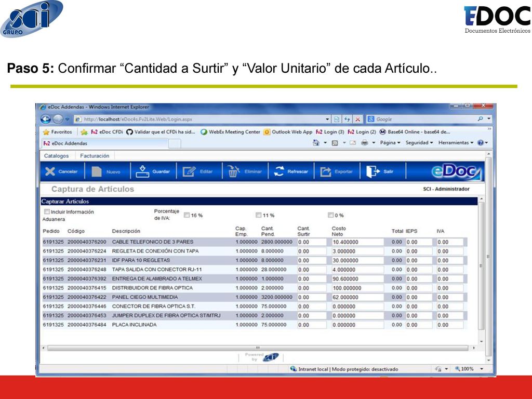532x399 pixels.
Task: Click Costo Neto field for IDF PARA 10 REGLETAS
Action: pos(357,260)
